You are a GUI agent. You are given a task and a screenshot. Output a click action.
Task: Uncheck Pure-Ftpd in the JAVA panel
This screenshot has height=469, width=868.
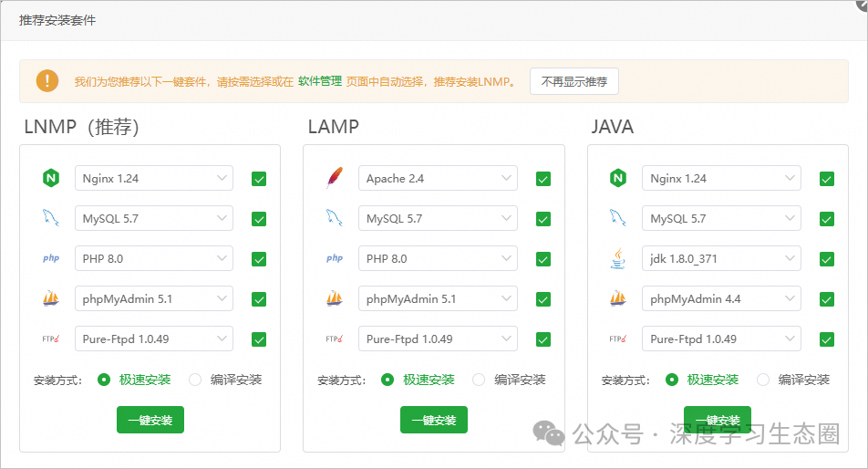pyautogui.click(x=827, y=339)
